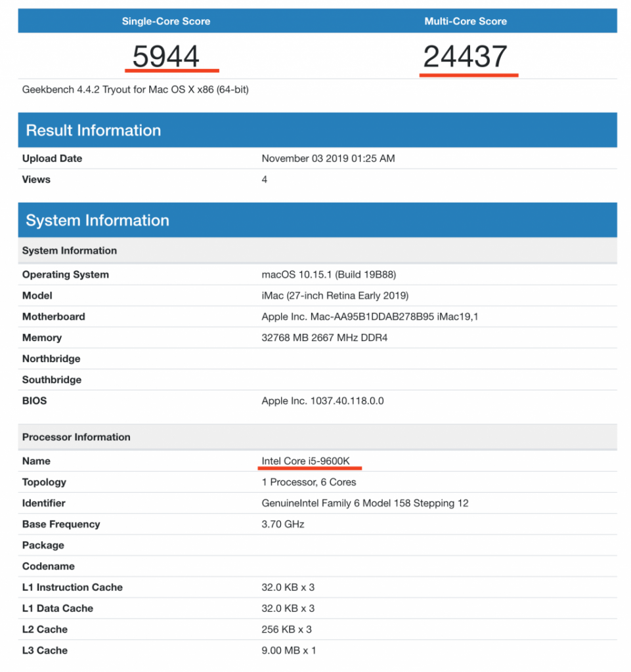
Task: Click the "L1 Data Cache" label
Action: coord(58,608)
